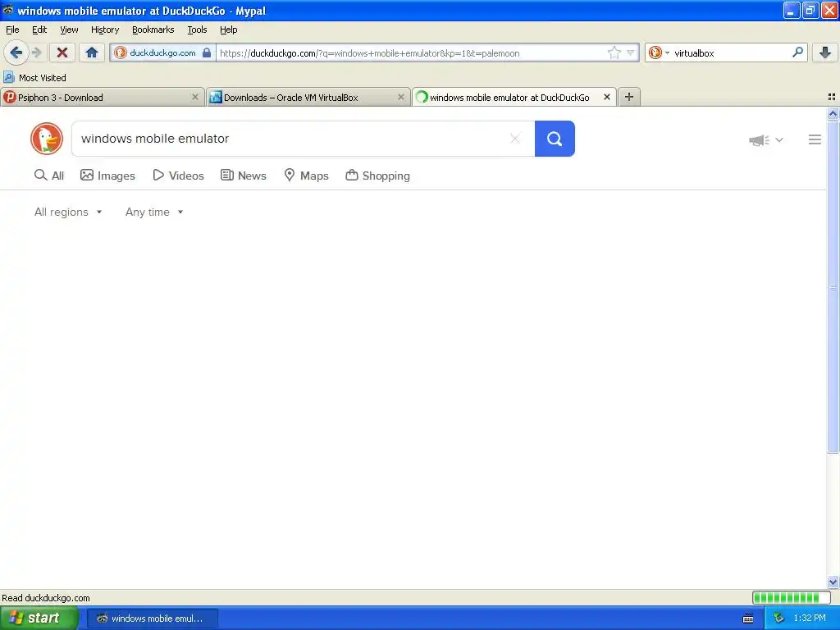Open the Downloads arrow button
Screen dimensions: 840x630
[825, 52]
